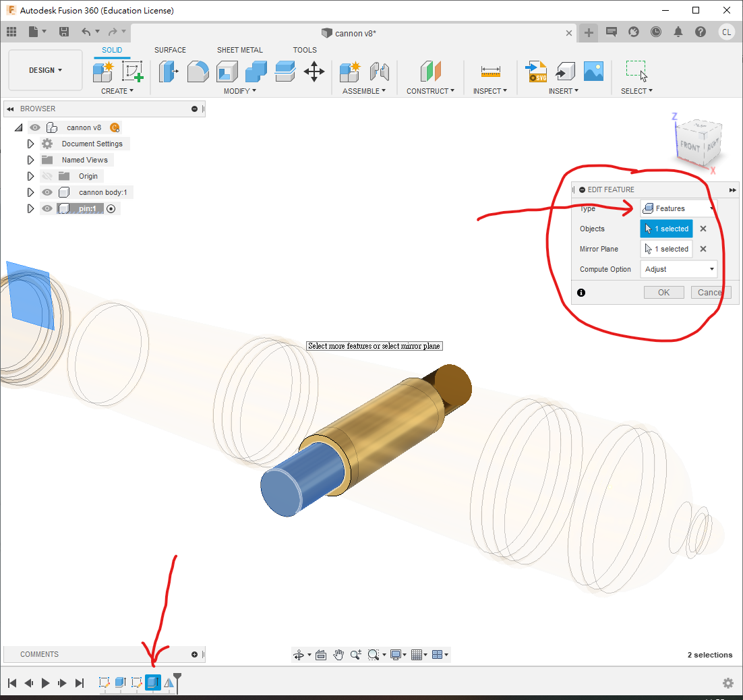Expand the Document Settings tree node

point(30,144)
